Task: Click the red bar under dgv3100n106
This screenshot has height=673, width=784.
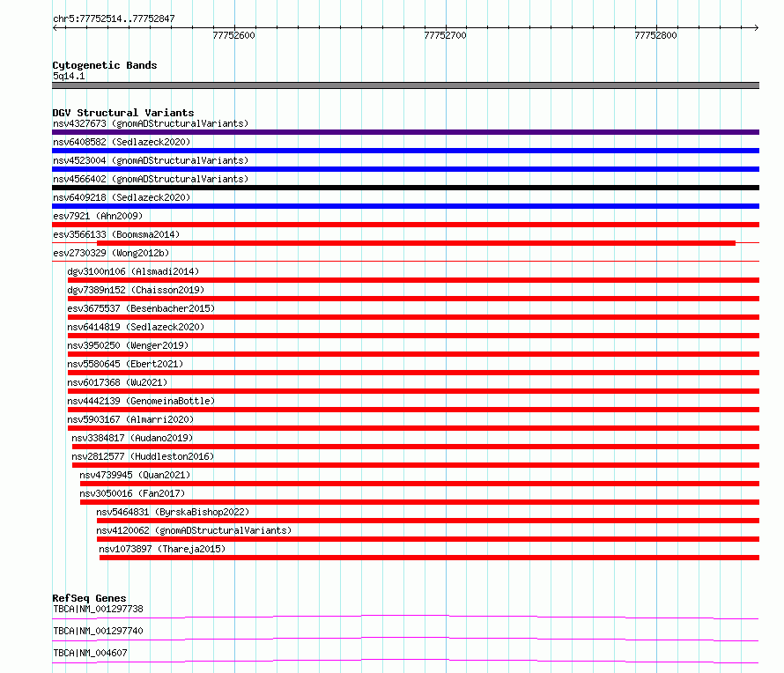Action: pos(413,280)
